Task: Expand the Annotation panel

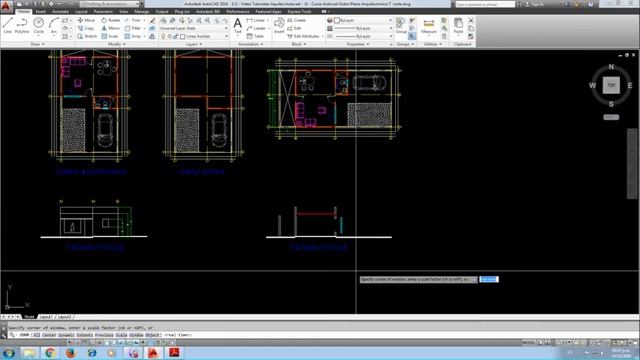Action: (x=251, y=44)
